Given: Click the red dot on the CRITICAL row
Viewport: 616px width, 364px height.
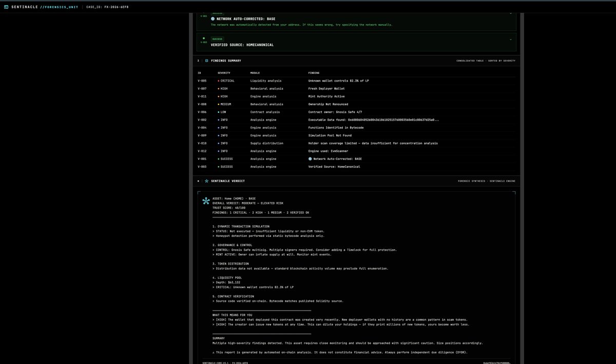Looking at the screenshot, I should click(219, 81).
